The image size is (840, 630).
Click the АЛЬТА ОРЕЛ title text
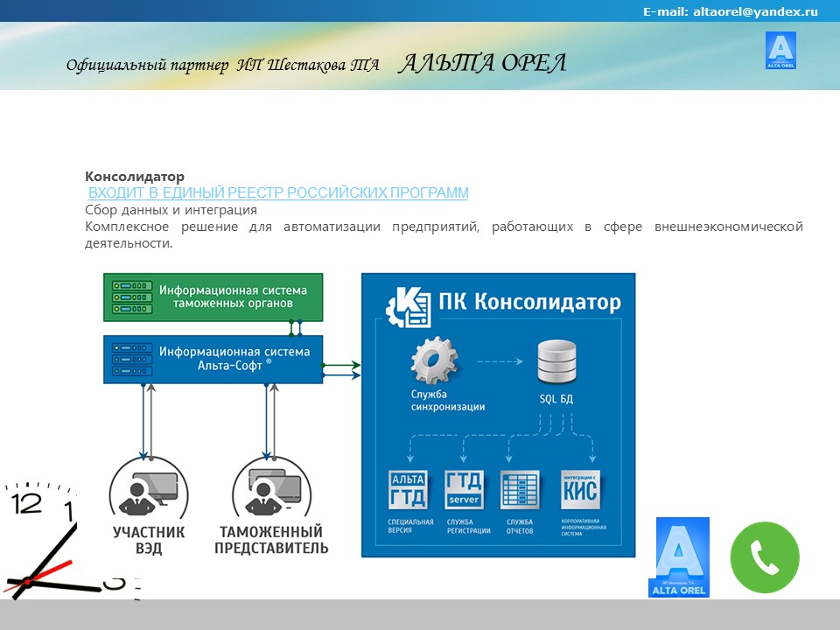point(482,63)
